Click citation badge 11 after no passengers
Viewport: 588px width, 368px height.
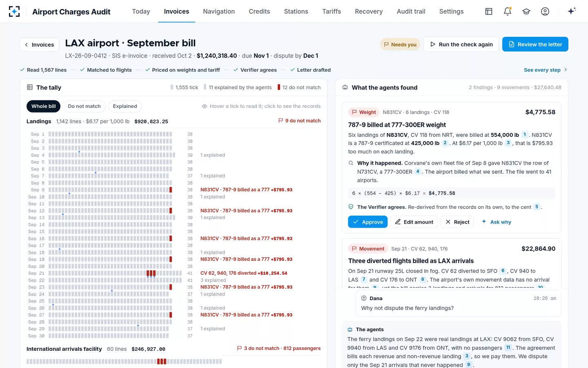(508, 348)
